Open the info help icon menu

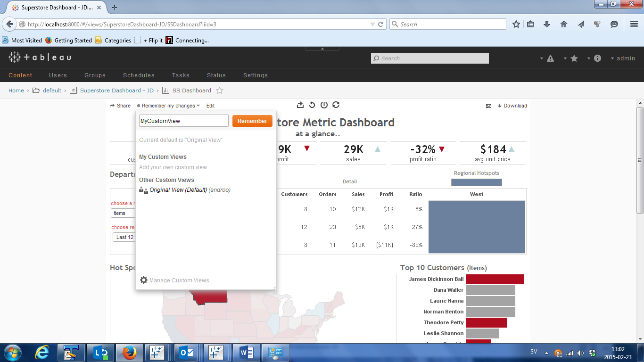point(597,58)
